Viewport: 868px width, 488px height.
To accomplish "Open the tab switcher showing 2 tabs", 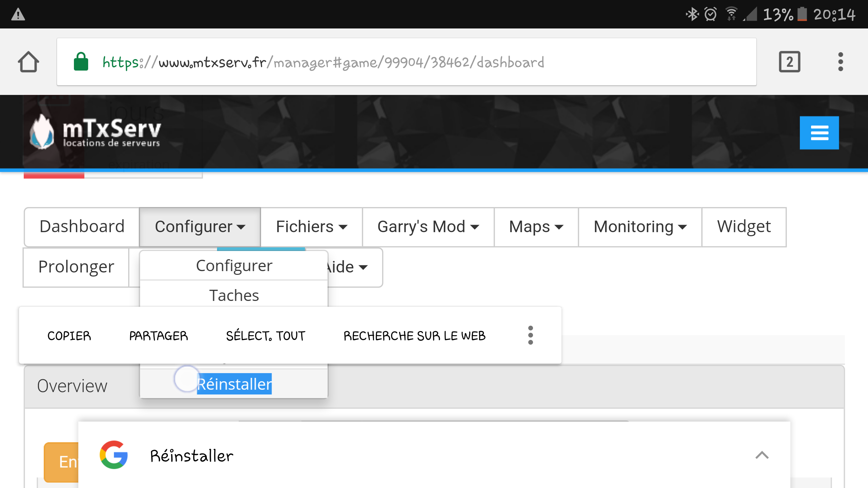I will (790, 62).
